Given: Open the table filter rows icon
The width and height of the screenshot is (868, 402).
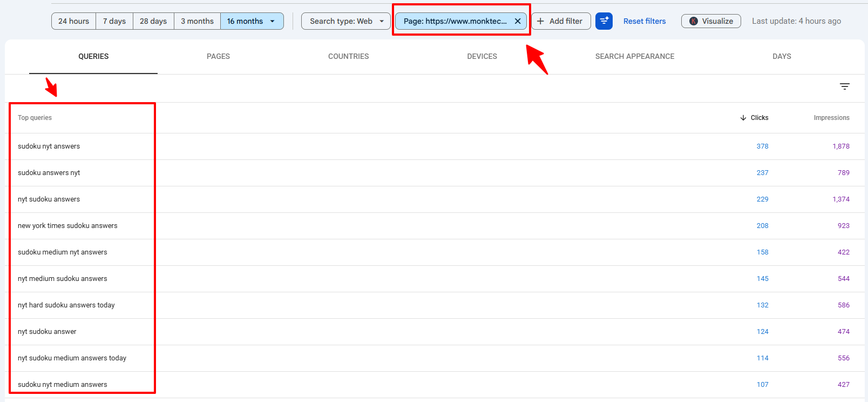Looking at the screenshot, I should (845, 86).
